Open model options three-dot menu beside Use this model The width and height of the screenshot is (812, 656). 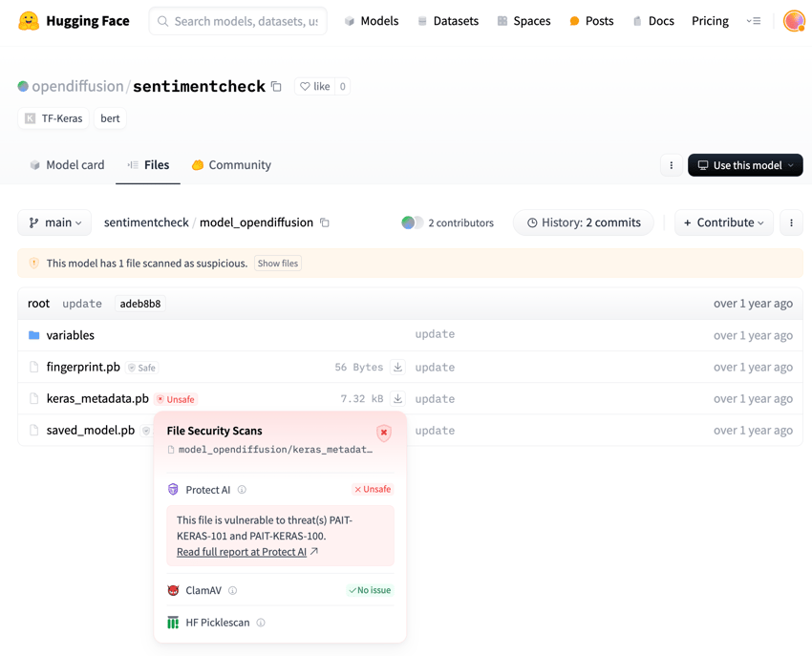click(672, 165)
